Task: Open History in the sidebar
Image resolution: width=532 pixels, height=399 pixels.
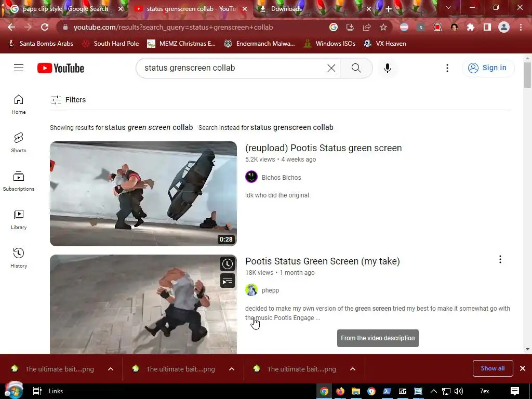Action: tap(19, 258)
